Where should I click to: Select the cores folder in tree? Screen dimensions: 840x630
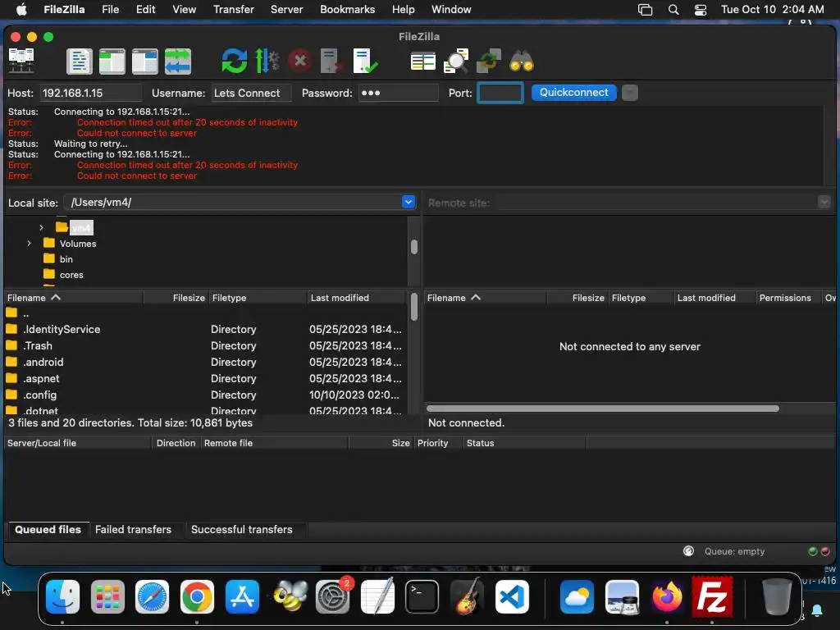coord(71,275)
